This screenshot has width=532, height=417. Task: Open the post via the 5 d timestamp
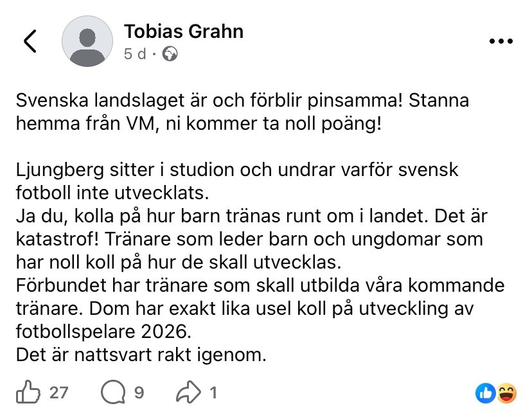point(135,54)
